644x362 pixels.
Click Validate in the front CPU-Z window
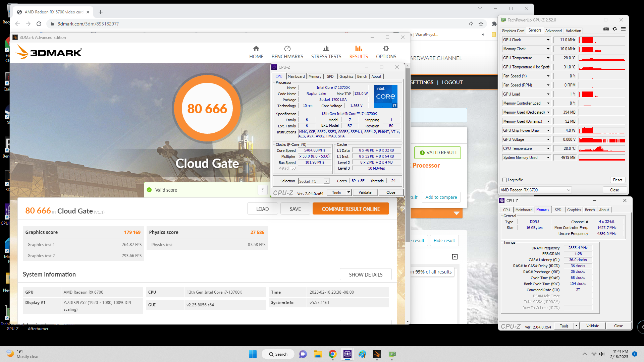(365, 192)
